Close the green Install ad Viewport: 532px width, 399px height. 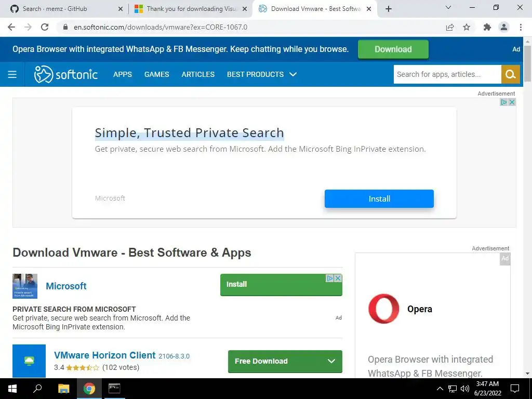[338, 278]
